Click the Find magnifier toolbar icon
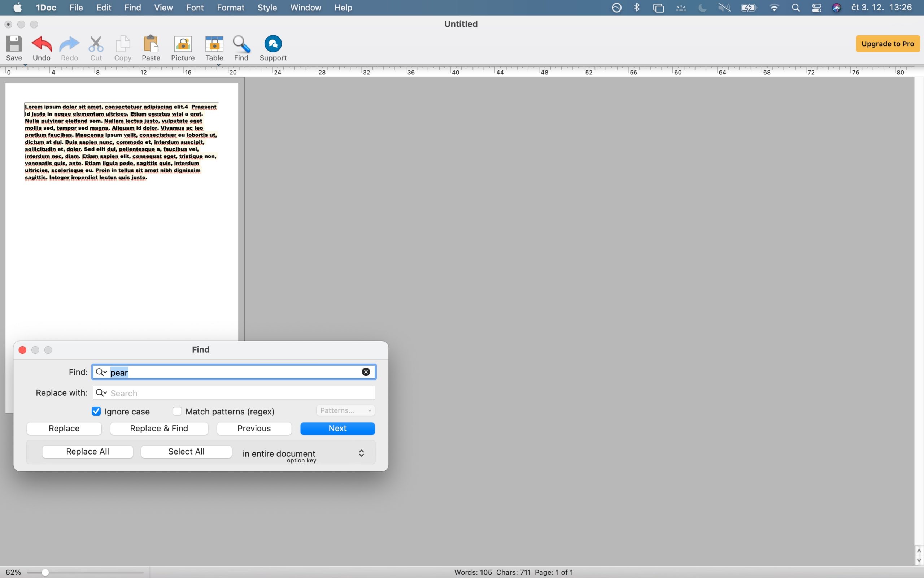Image resolution: width=924 pixels, height=578 pixels. (x=241, y=45)
